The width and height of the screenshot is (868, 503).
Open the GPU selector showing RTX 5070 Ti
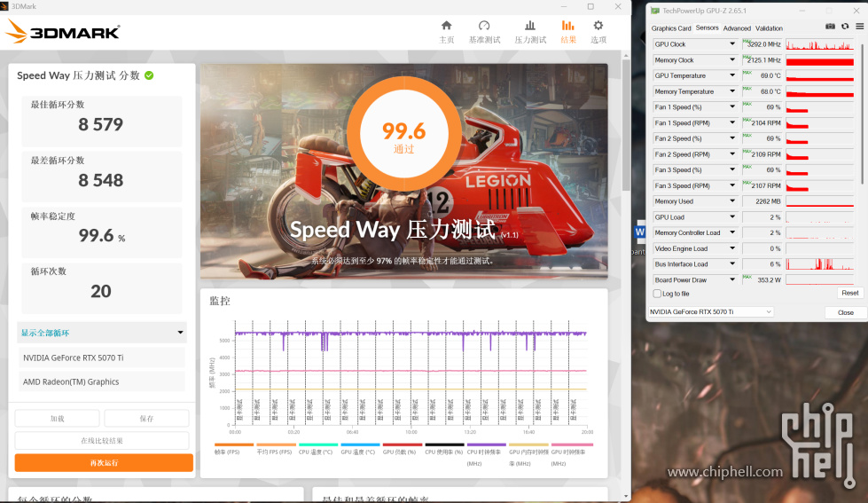point(710,312)
